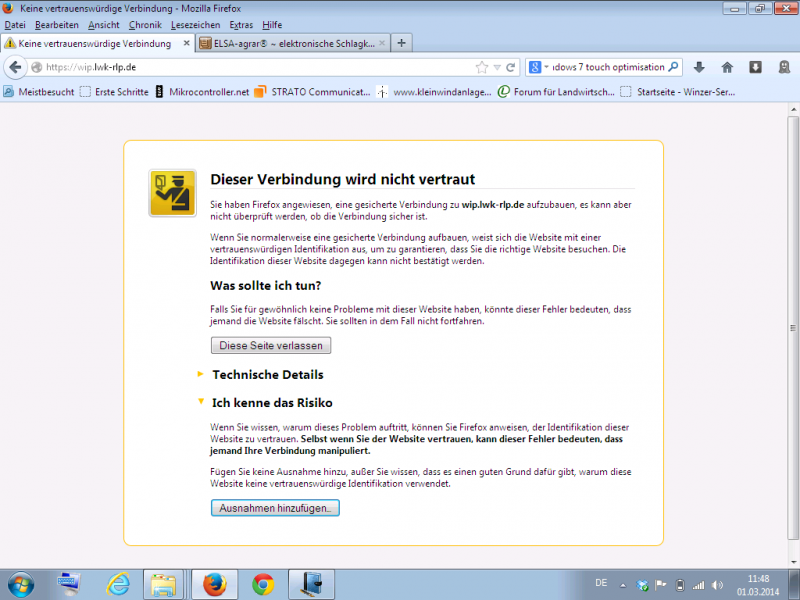
Task: Click the Diese Seite verlassen button
Action: 270,345
